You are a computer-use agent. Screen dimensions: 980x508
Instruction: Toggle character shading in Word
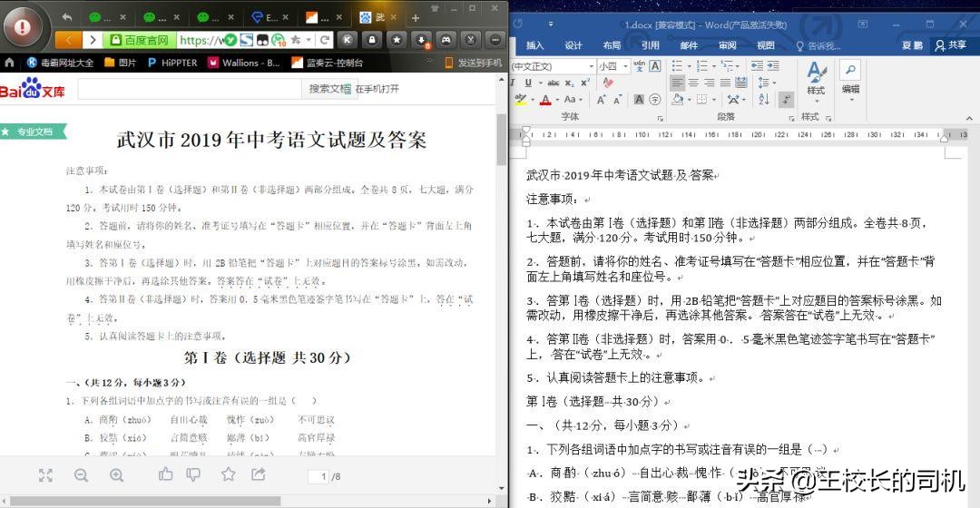[x=639, y=100]
